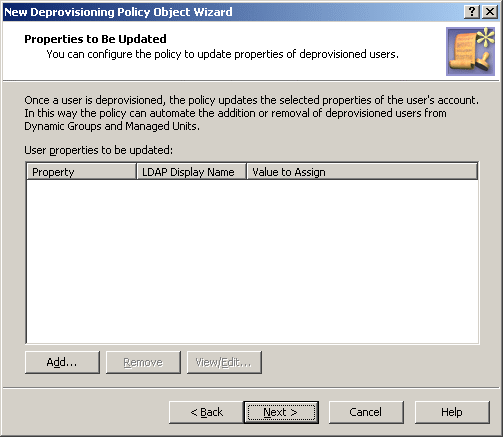
Task: Click the greyed-out Remove button
Action: (143, 362)
